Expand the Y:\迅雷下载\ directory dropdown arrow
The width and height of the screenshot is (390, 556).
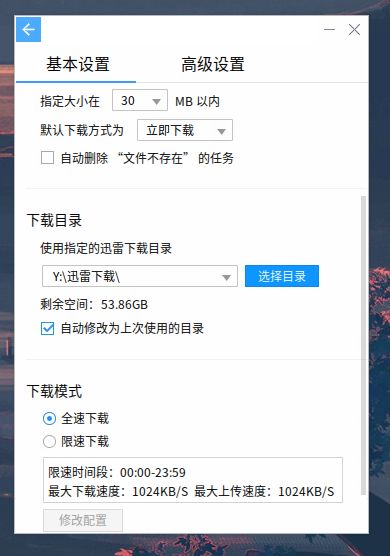click(226, 277)
